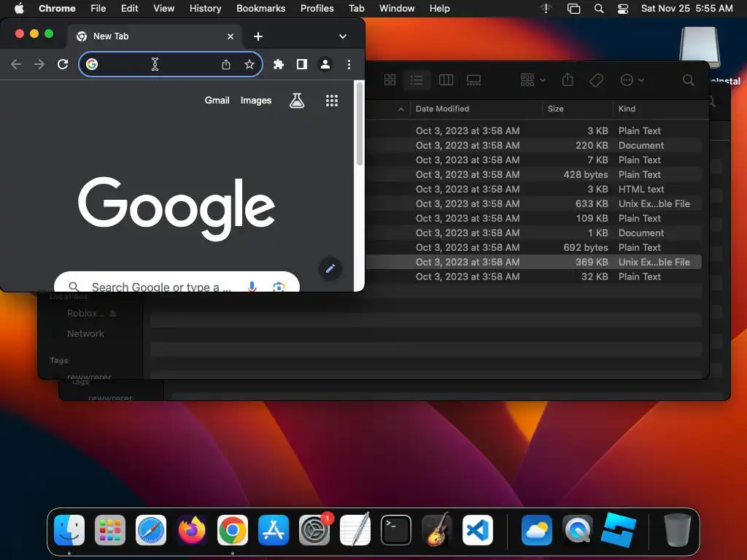Start voice search with the microphone
The width and height of the screenshot is (747, 560).
click(252, 286)
